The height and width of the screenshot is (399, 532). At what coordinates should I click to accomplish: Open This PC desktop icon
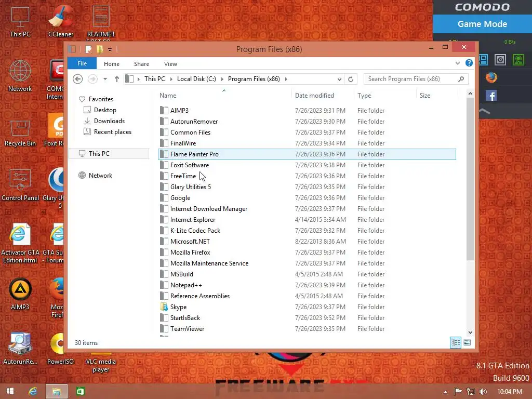point(20,21)
